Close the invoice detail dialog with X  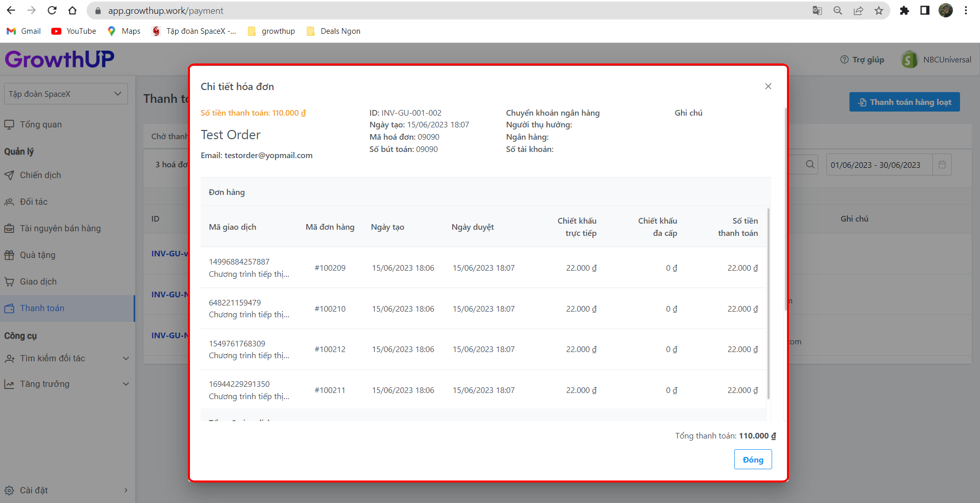pos(768,86)
